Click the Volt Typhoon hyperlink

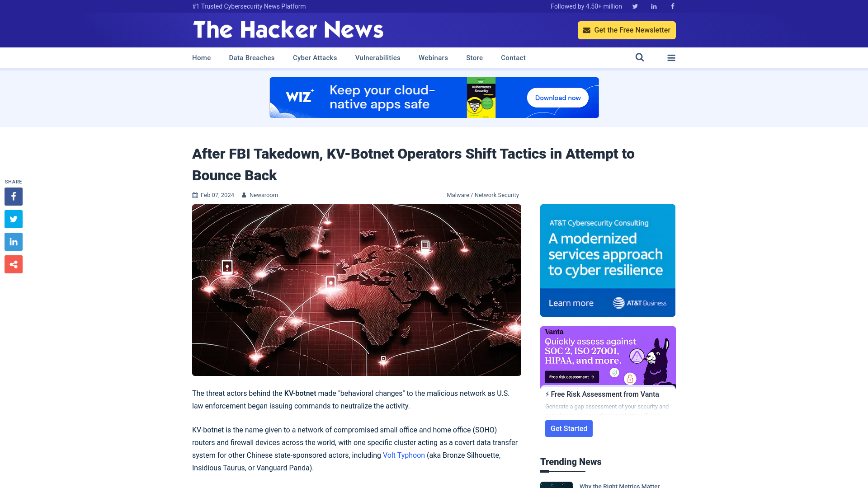coord(404,455)
